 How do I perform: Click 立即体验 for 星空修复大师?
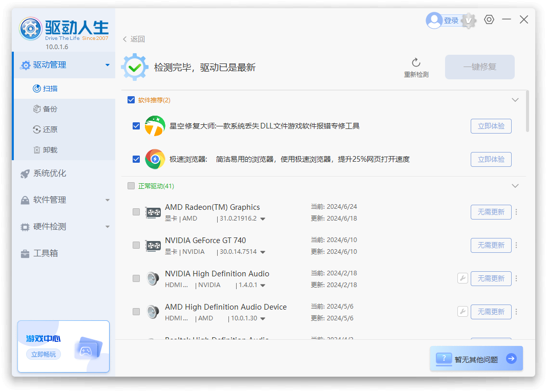491,126
